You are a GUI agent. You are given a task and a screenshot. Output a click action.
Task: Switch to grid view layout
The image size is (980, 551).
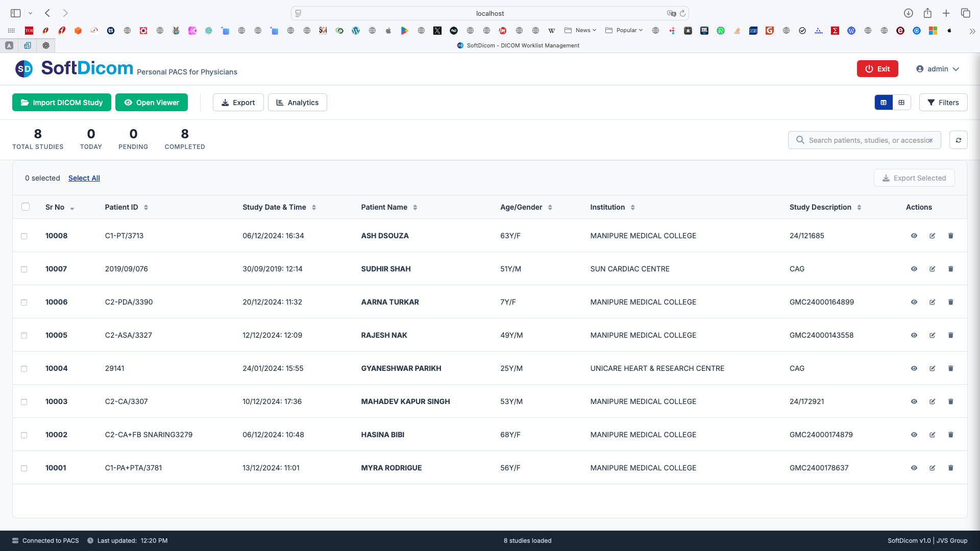[901, 103]
